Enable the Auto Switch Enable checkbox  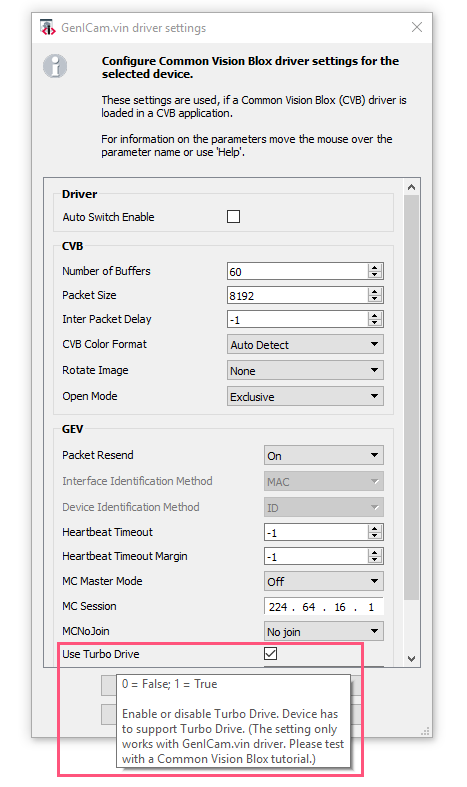coord(234,217)
